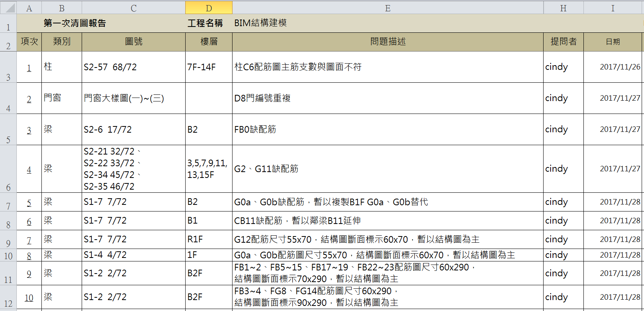644x311 pixels.
Task: Click the Select All corner triangle
Action: [x=9, y=8]
